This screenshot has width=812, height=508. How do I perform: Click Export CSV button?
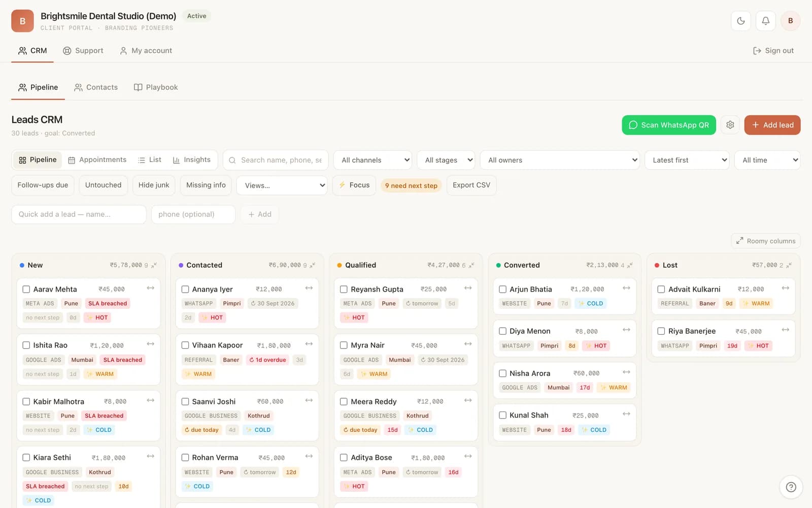click(x=471, y=185)
